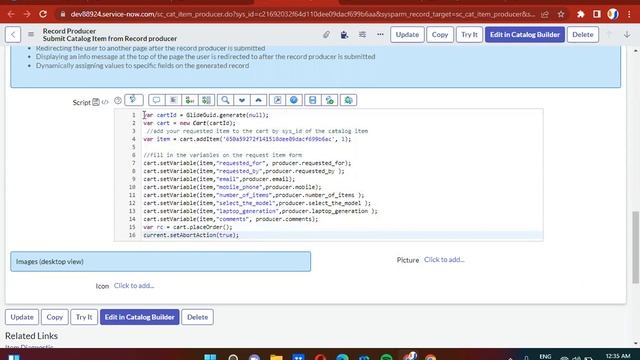Click the replace in script icon
Screen dimensions: 640x360
pos(190,100)
